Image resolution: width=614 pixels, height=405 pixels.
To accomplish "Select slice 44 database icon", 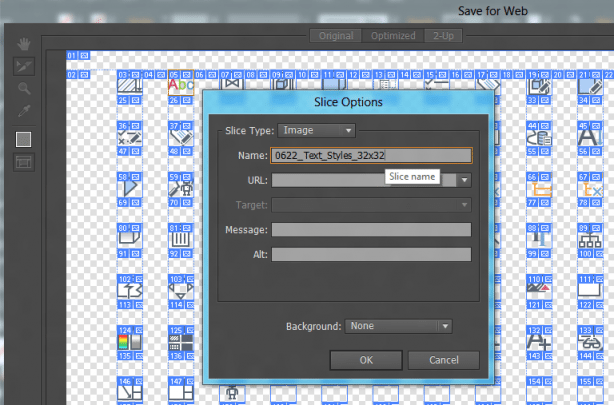I will coord(539,138).
